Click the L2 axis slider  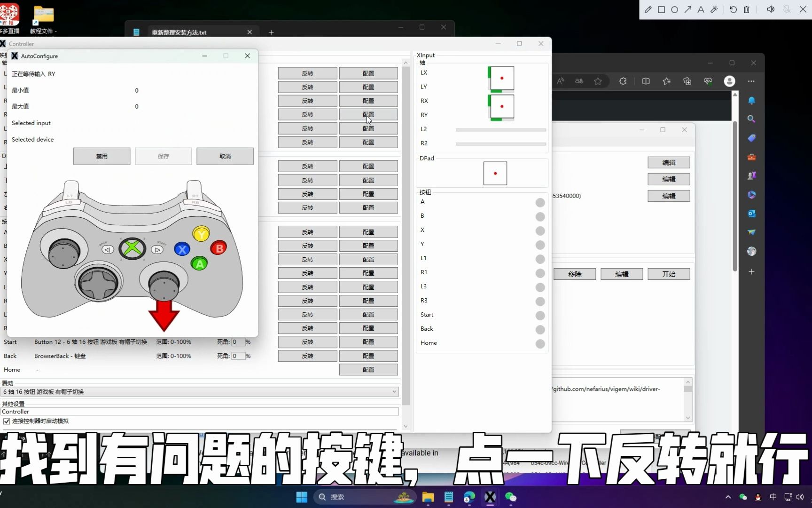[x=500, y=130]
